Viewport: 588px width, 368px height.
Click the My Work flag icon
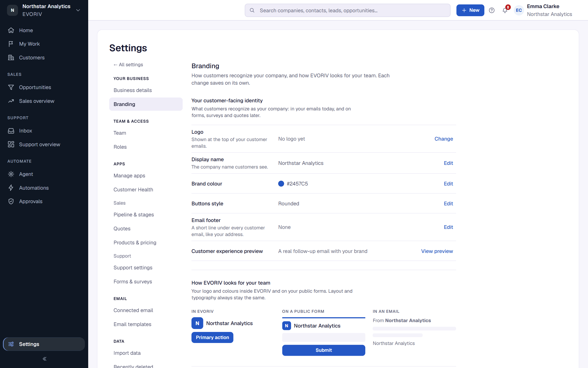point(11,44)
